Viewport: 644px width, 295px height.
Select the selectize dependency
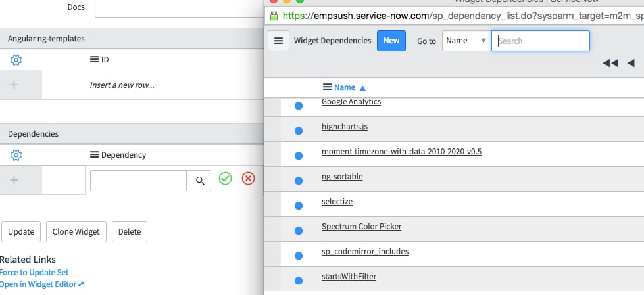coord(337,202)
